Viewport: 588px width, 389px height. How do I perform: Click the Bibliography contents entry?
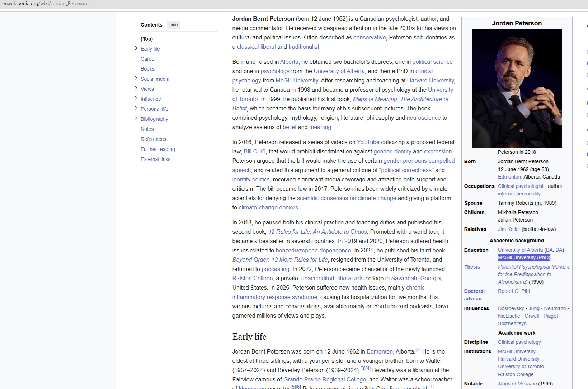tap(154, 119)
